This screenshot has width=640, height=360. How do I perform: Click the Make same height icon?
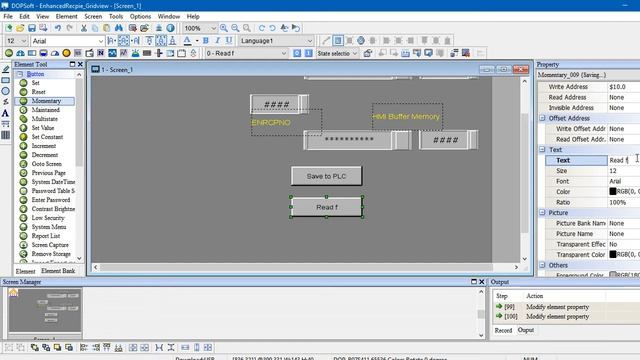point(196,347)
